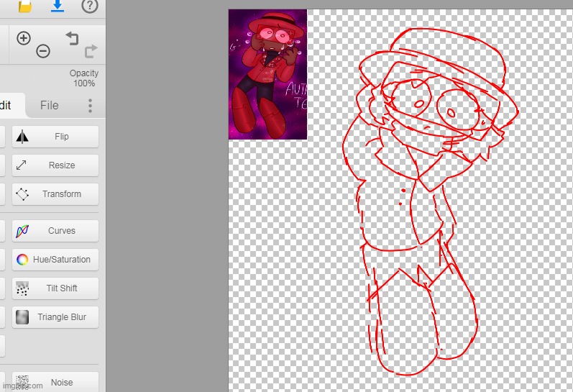Click the Hue/Saturation color wheel icon

coord(22,260)
